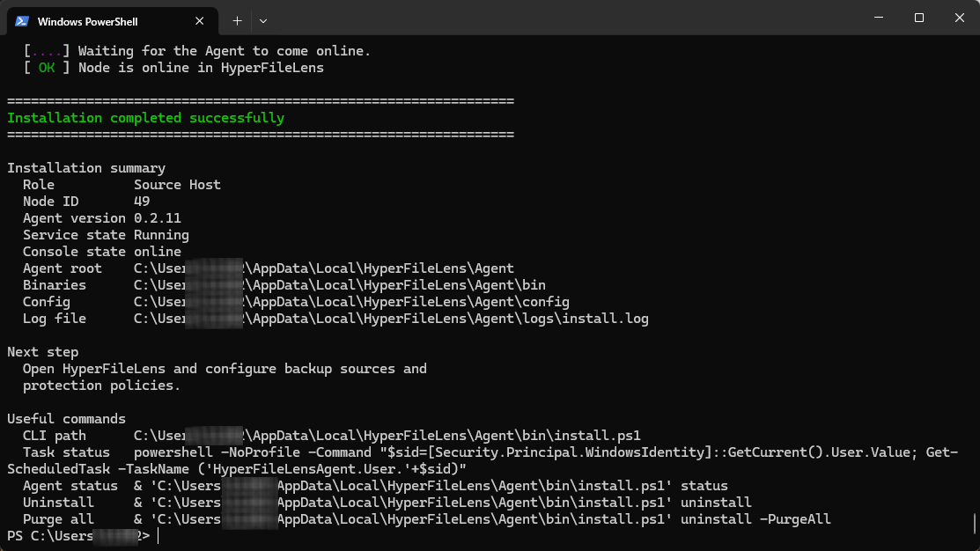The image size is (980, 551).
Task: Expand the new tab profile dropdown
Action: click(x=263, y=21)
